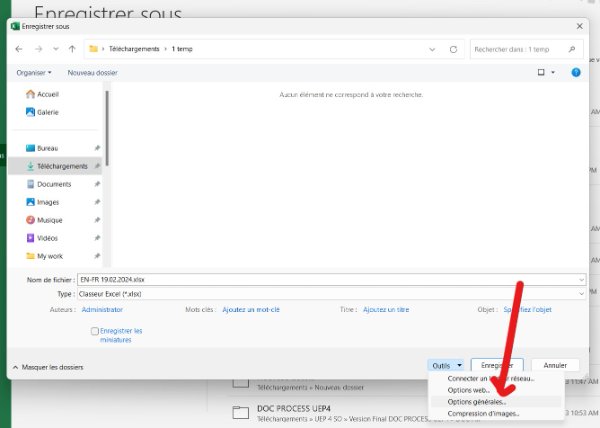Click the pin icon beside Vidéos
The height and width of the screenshot is (428, 600).
pyautogui.click(x=97, y=238)
